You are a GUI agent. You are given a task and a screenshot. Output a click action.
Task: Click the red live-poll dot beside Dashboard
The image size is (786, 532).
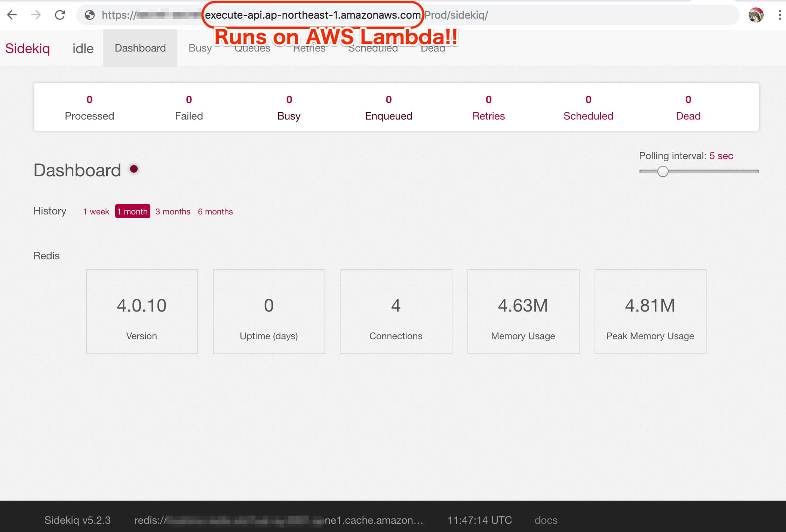click(x=134, y=169)
